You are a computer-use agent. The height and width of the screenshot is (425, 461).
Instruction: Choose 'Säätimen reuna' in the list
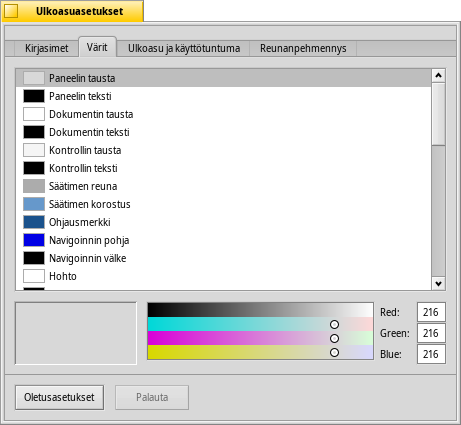[x=223, y=186]
